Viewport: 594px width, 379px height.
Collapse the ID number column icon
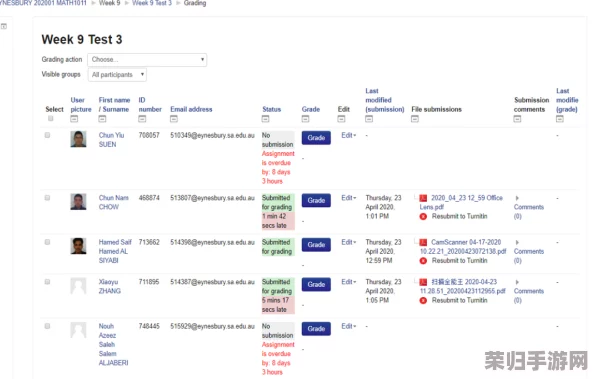[142, 119]
